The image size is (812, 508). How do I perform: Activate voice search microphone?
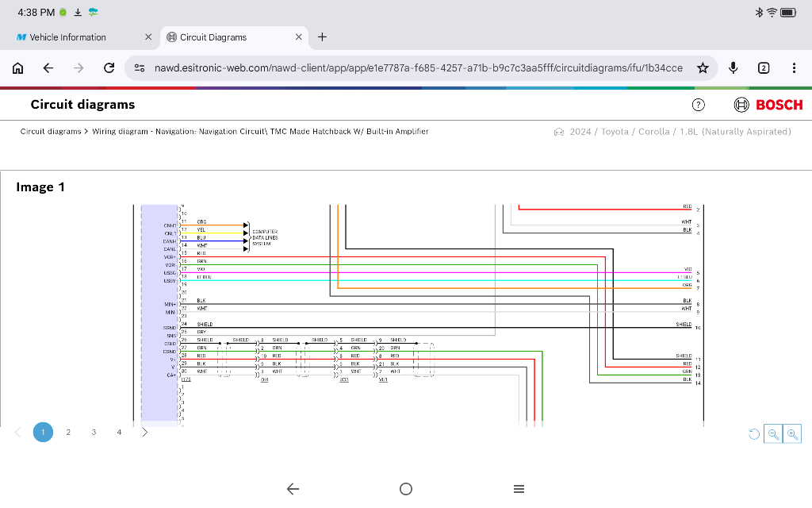coord(733,68)
